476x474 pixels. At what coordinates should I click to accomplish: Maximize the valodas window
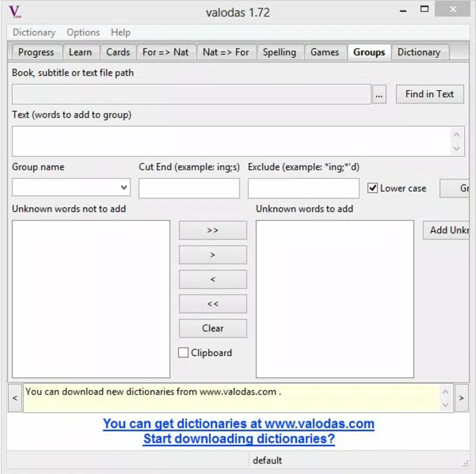point(424,9)
